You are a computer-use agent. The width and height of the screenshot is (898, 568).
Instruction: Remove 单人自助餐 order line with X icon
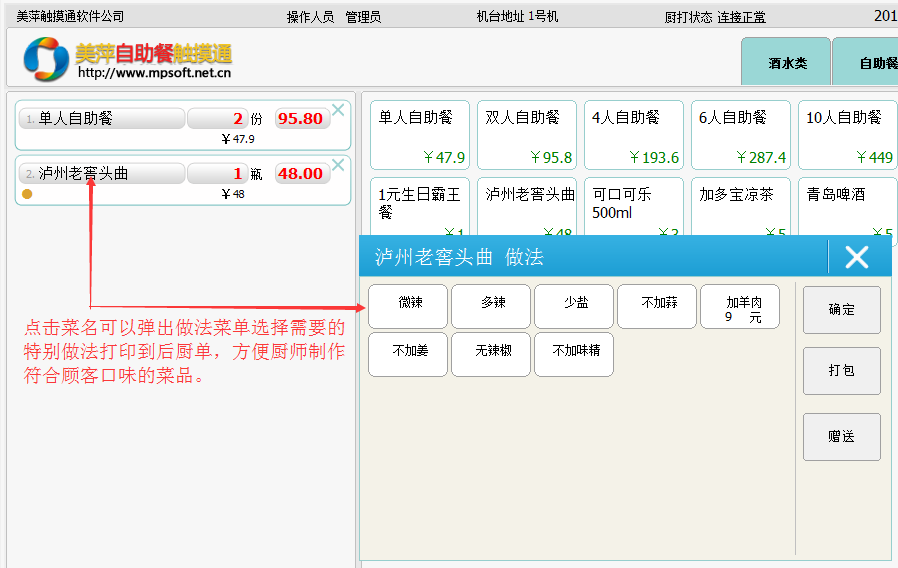coord(338,110)
